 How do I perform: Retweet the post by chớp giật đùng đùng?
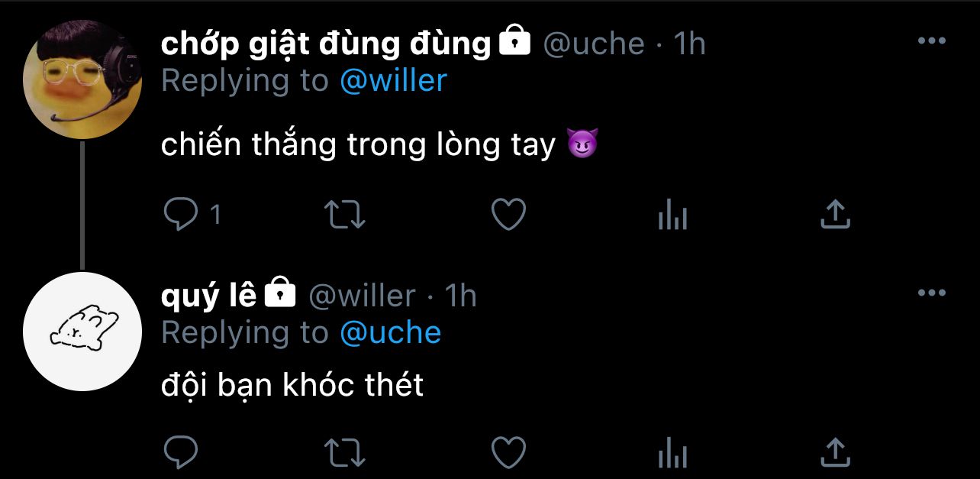coord(345,215)
